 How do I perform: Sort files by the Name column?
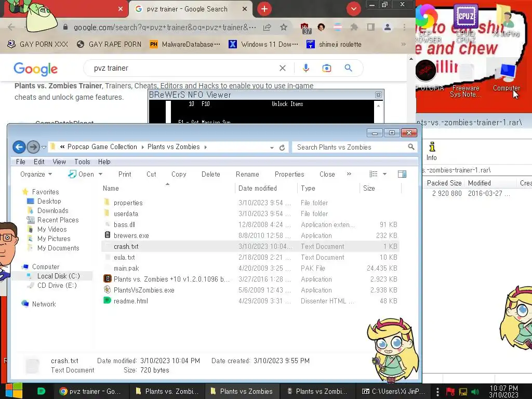point(168,188)
